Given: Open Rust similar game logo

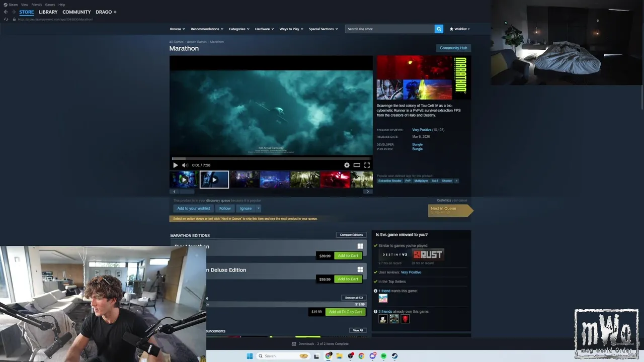Looking at the screenshot, I should pos(428,254).
